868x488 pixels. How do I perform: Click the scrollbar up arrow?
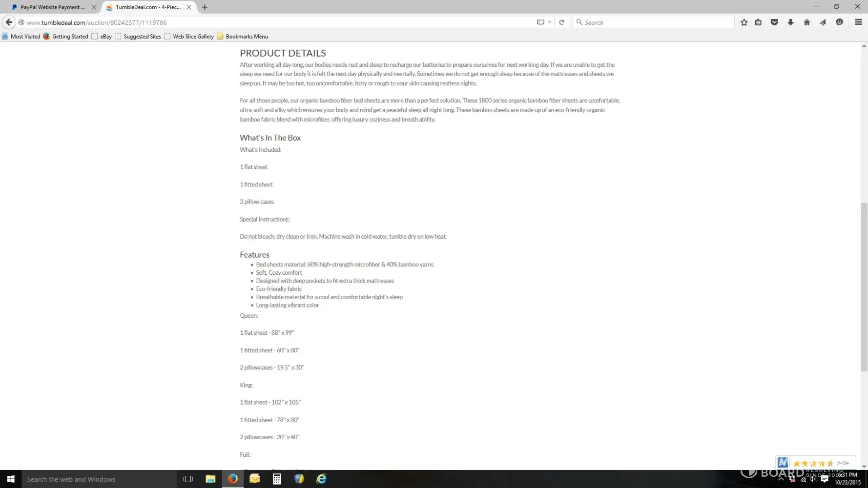(864, 46)
